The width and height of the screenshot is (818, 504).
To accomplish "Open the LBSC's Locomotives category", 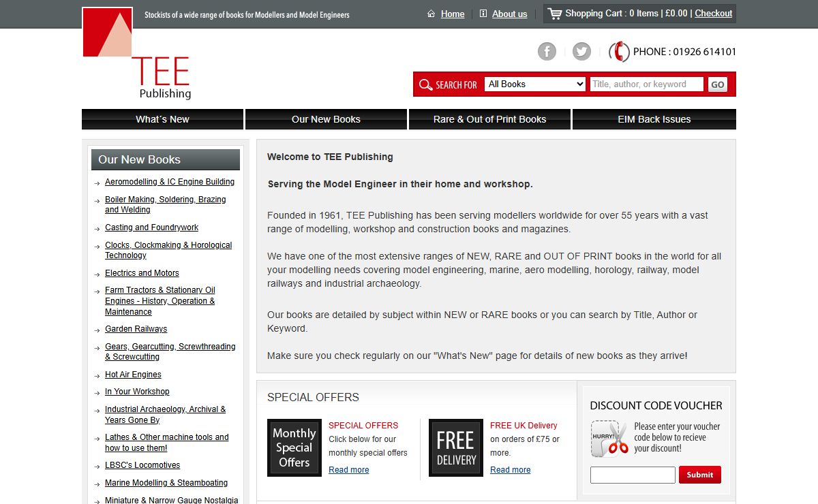I will tap(142, 465).
